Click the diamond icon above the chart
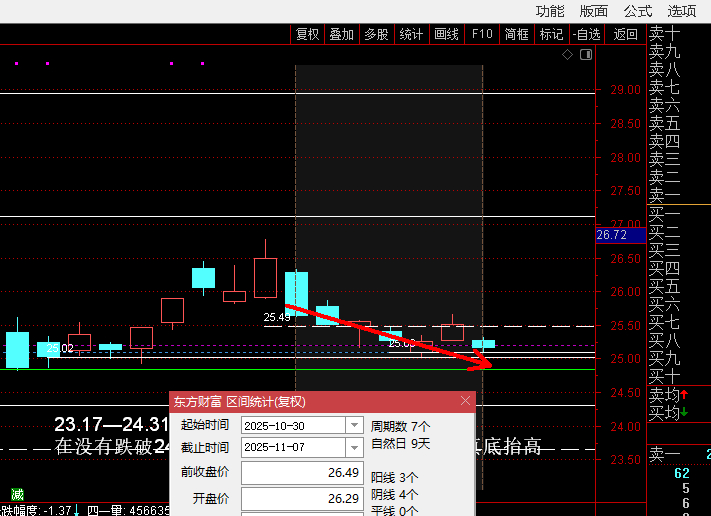 (567, 55)
